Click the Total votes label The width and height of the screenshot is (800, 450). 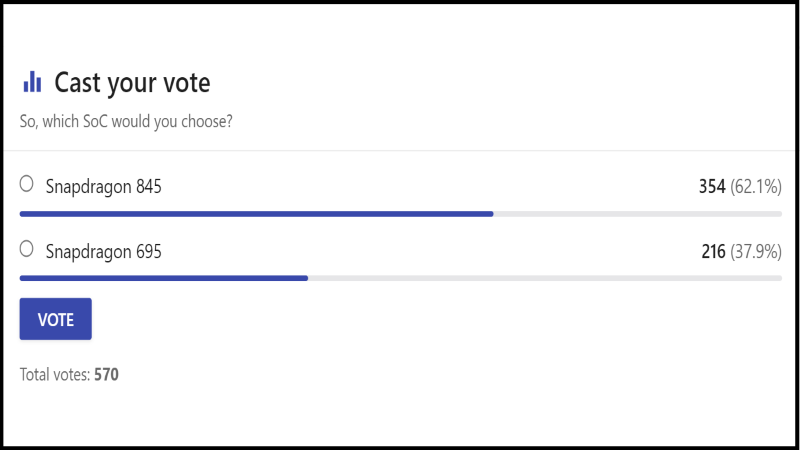(55, 375)
